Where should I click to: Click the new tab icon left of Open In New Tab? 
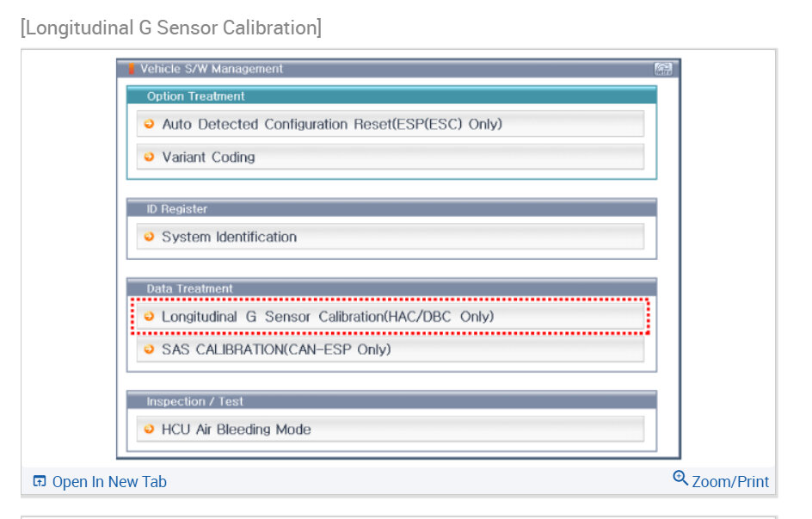[39, 481]
